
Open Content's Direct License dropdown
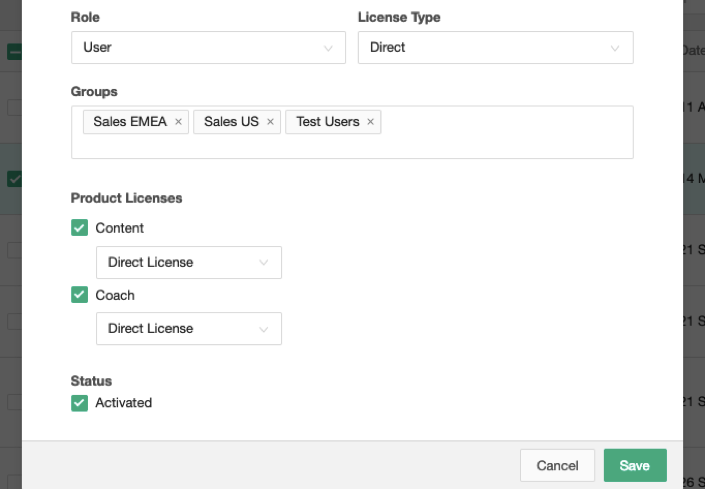coord(189,262)
